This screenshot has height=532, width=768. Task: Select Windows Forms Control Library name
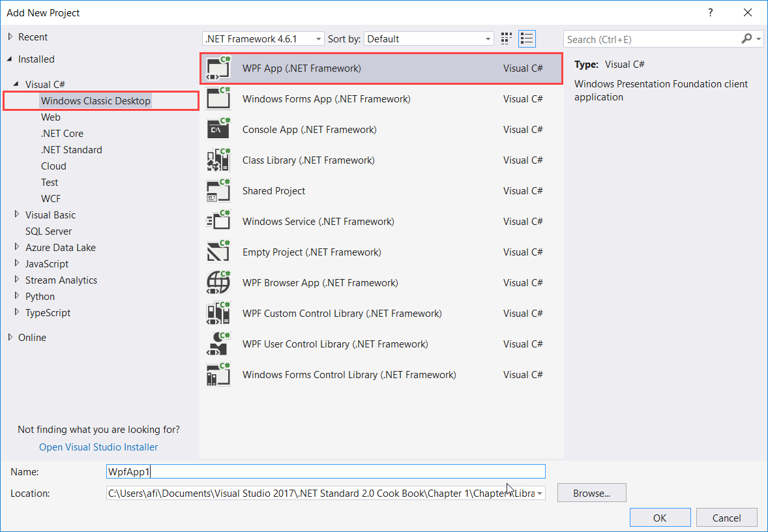[x=349, y=375]
